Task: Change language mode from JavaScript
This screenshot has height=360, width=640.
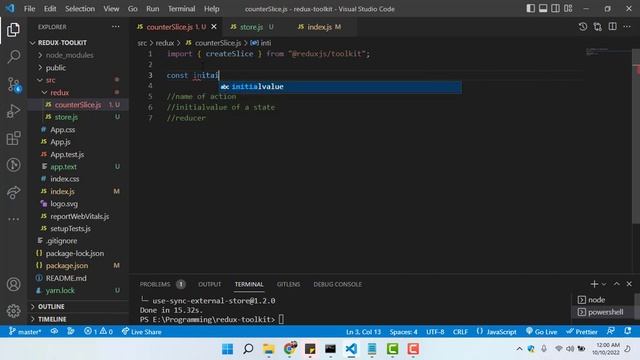Action: click(501, 332)
